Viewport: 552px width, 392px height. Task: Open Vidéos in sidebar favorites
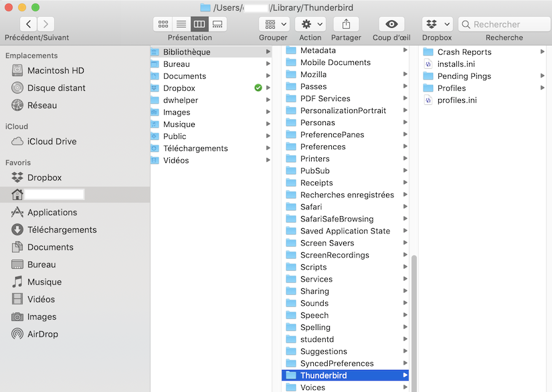coord(75,299)
